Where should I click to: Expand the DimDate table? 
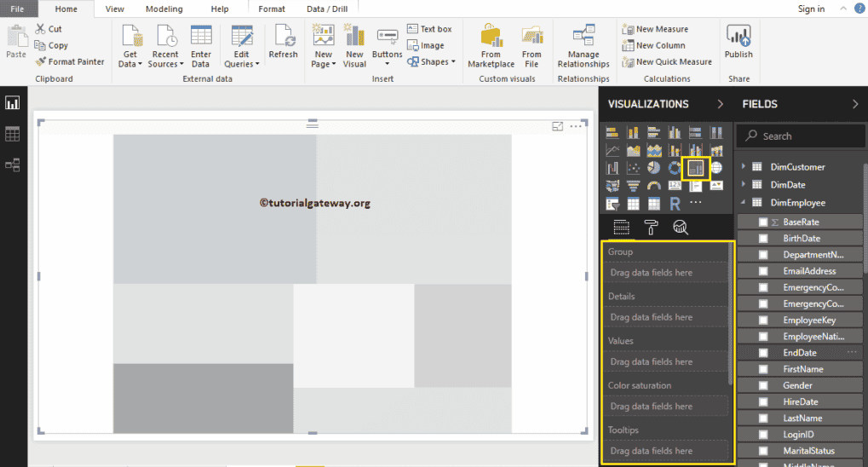pos(744,184)
